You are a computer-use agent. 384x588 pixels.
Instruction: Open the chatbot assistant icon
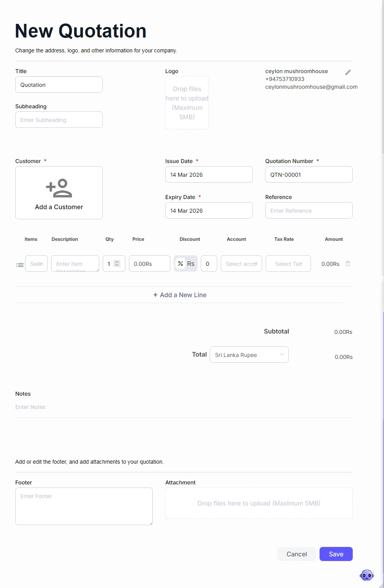[366, 575]
